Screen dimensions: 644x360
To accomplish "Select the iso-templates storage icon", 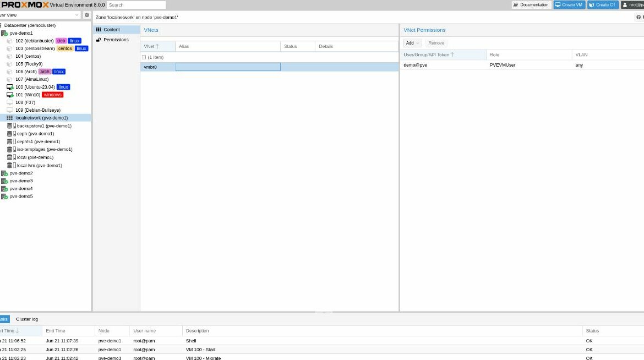I will [x=12, y=149].
